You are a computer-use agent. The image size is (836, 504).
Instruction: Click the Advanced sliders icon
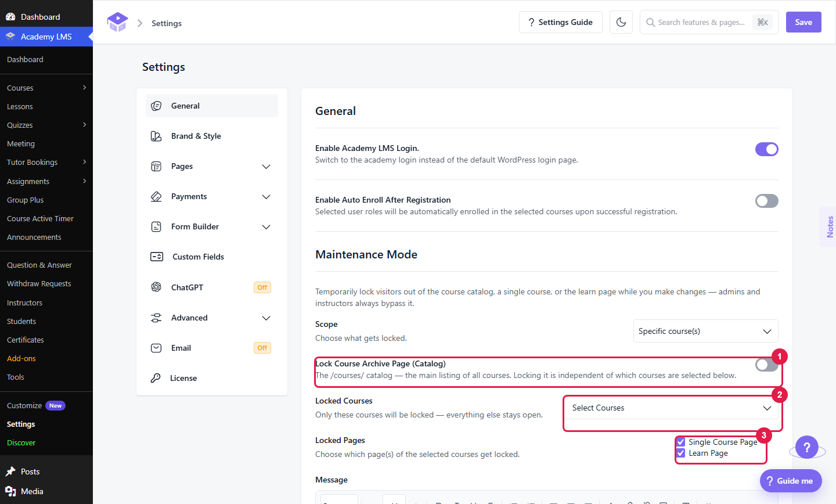tap(156, 318)
